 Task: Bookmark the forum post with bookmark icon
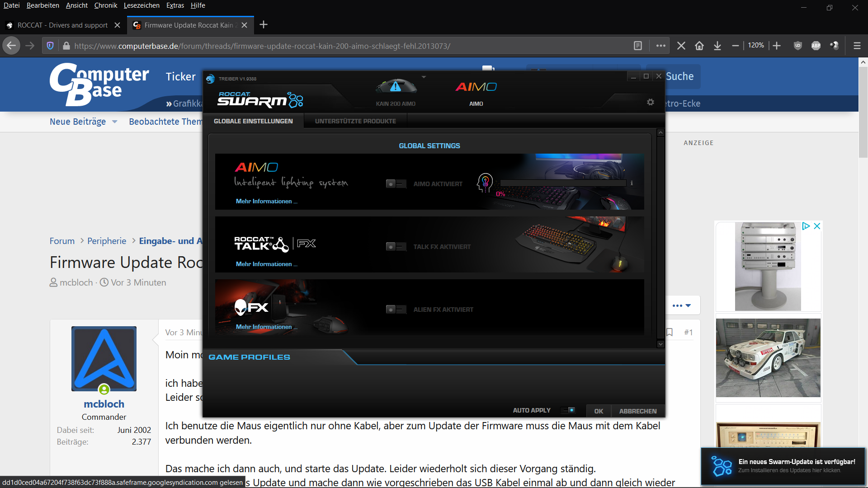670,332
